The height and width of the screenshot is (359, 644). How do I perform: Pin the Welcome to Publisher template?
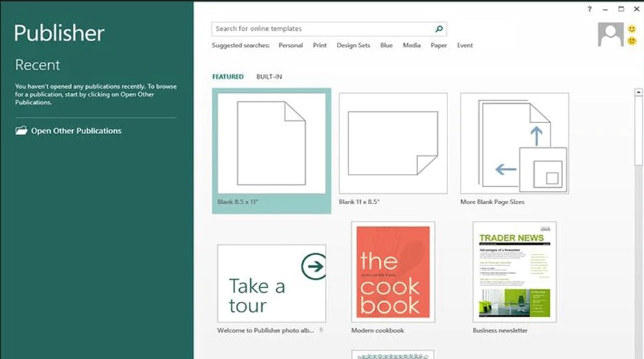pyautogui.click(x=321, y=331)
